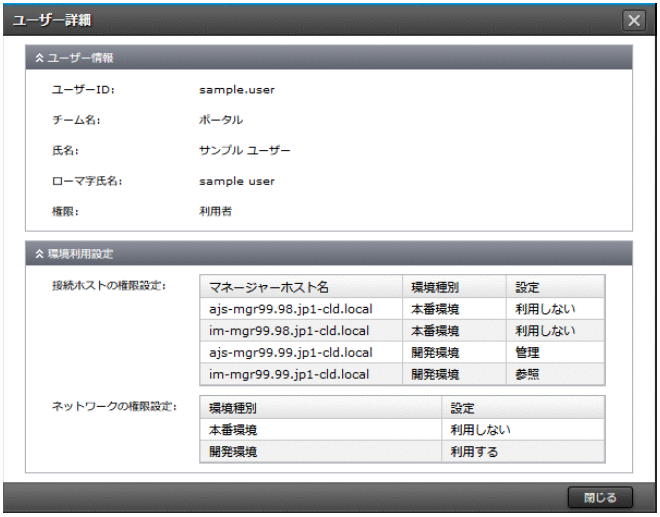Click the チーム名: label

coord(76,120)
